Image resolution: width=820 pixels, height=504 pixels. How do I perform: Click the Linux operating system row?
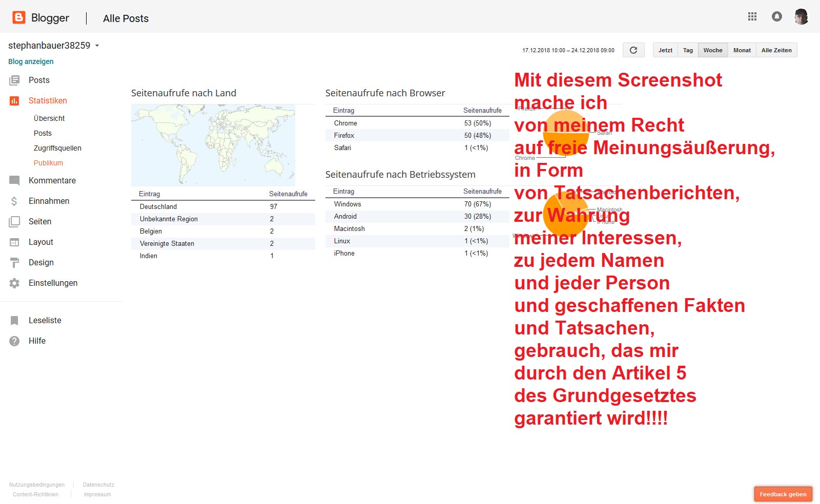(417, 241)
